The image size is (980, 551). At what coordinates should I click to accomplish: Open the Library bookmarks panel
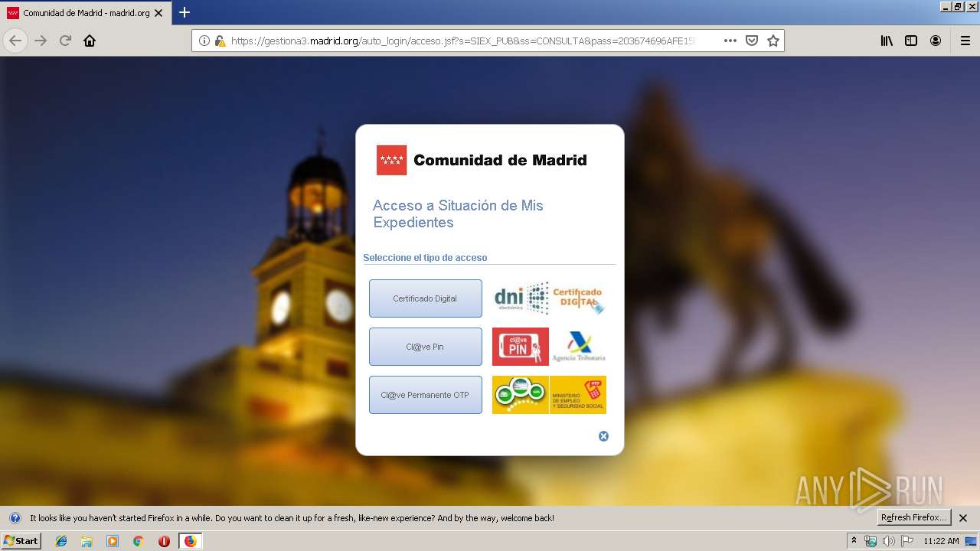tap(887, 41)
